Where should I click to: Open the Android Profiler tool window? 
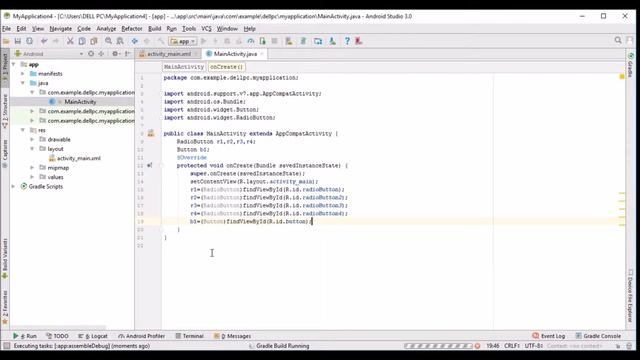pos(141,336)
